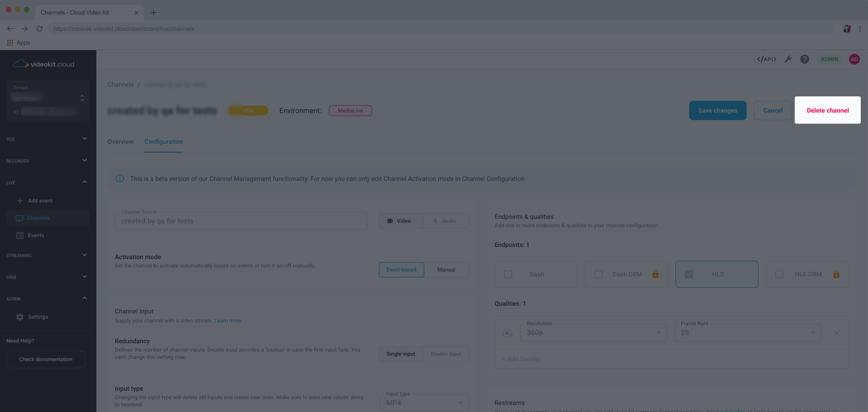
Task: Open the Resolution 360p dropdown
Action: (x=594, y=332)
